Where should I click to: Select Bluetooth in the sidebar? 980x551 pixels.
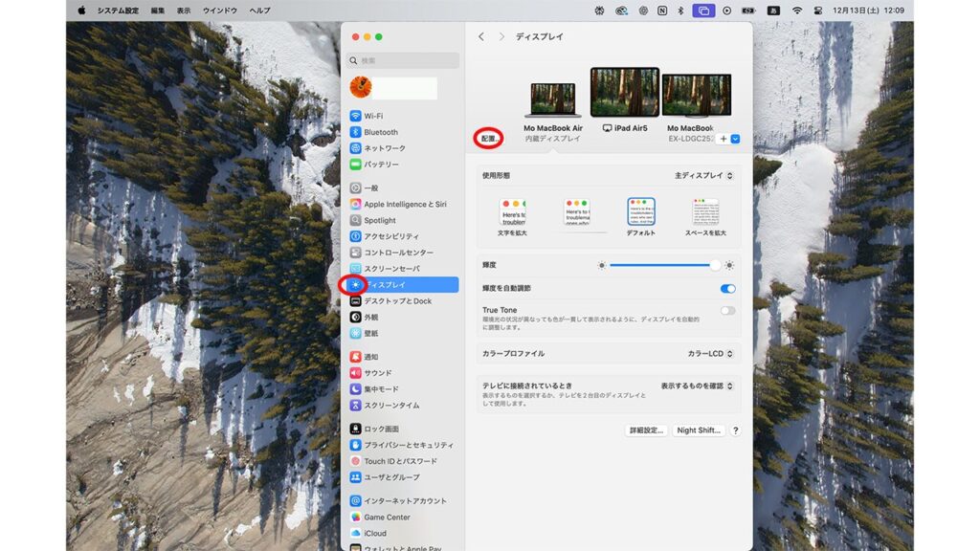click(380, 132)
